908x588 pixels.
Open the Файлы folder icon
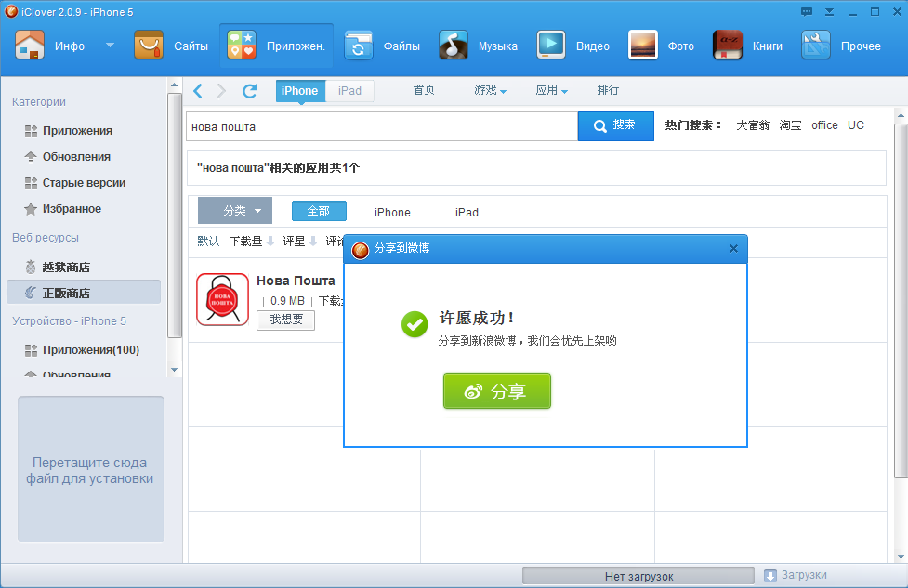pos(359,46)
